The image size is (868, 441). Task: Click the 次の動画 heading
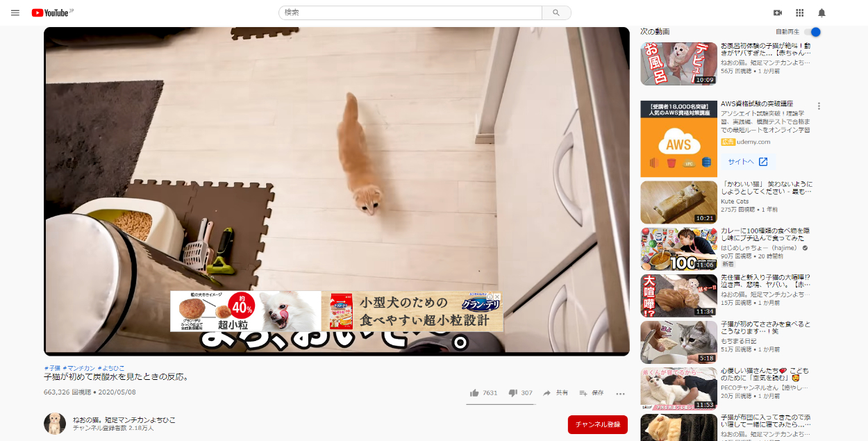655,32
